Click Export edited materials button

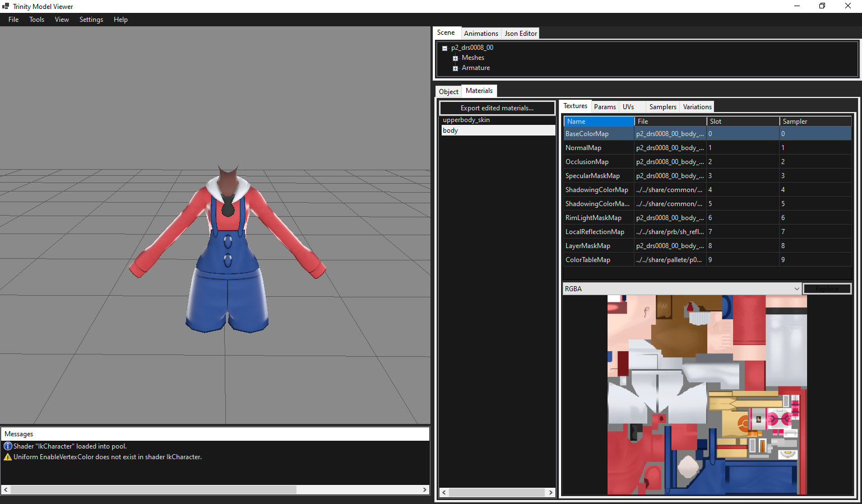[x=497, y=108]
